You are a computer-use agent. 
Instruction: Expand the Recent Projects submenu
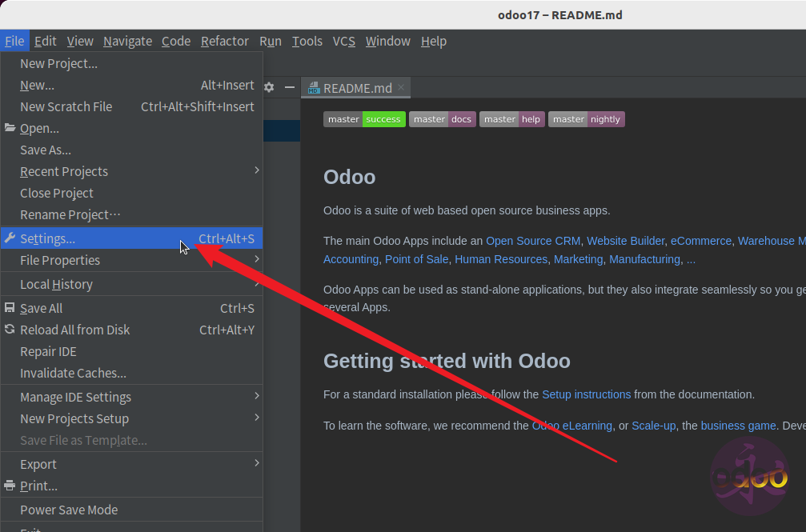[x=131, y=171]
